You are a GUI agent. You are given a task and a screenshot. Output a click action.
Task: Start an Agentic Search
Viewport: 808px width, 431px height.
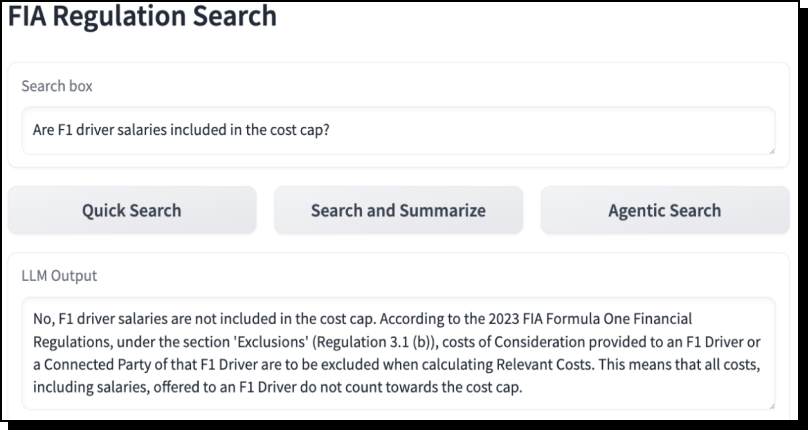point(664,210)
